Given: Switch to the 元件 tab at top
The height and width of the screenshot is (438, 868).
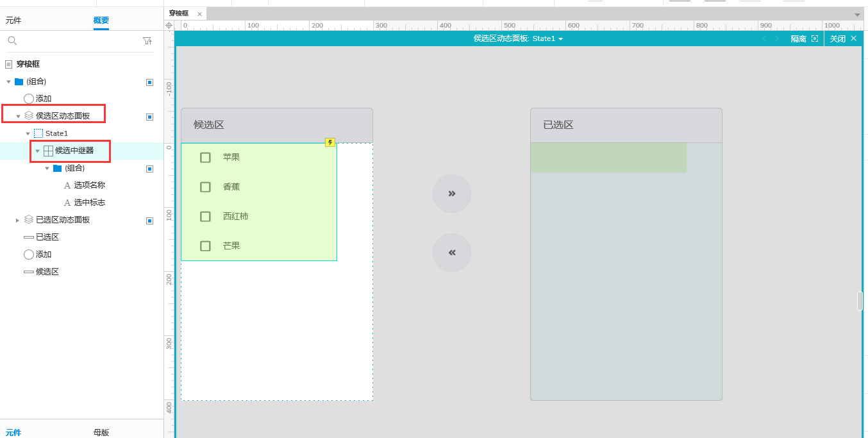Looking at the screenshot, I should 13,21.
